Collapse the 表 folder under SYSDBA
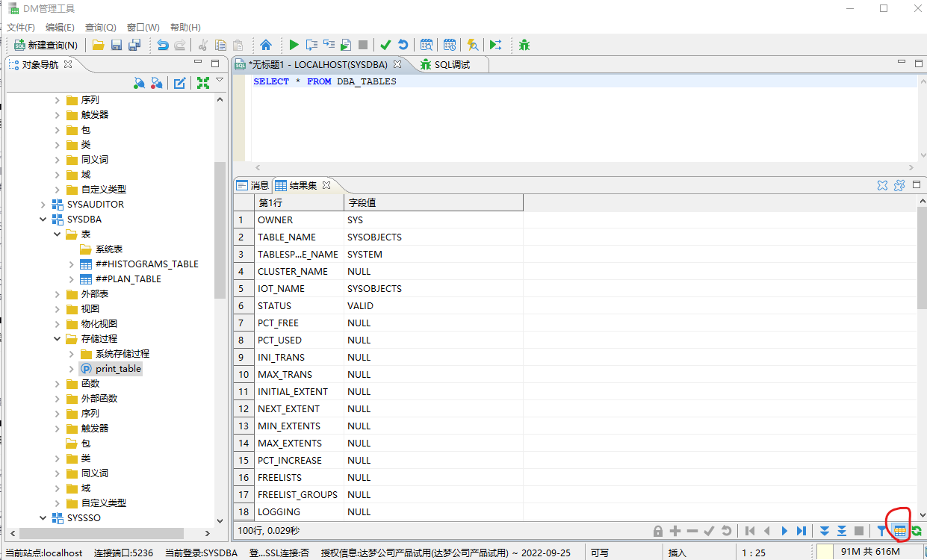Screen dimensions: 927x560 [58, 234]
